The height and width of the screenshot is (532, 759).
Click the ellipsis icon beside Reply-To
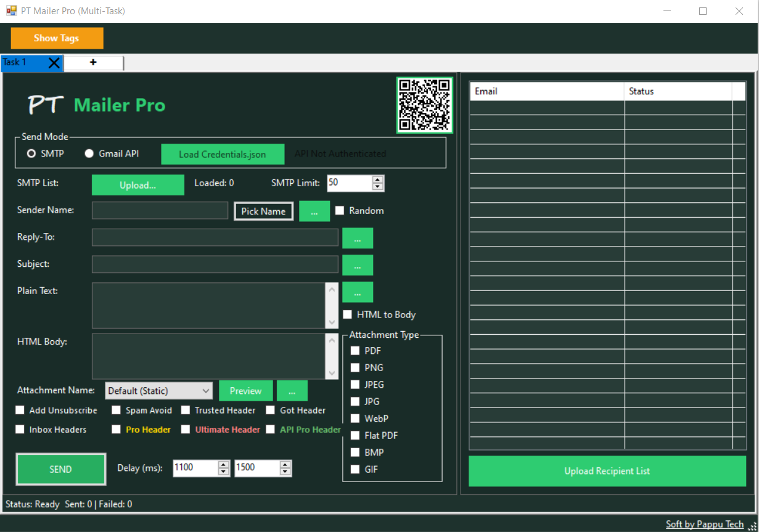[x=358, y=238]
